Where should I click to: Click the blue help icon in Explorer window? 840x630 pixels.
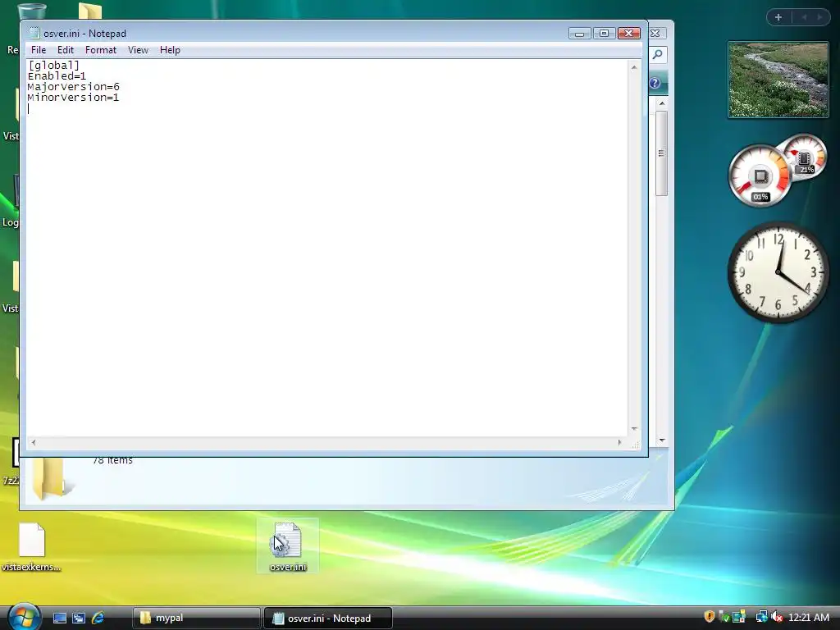point(655,83)
